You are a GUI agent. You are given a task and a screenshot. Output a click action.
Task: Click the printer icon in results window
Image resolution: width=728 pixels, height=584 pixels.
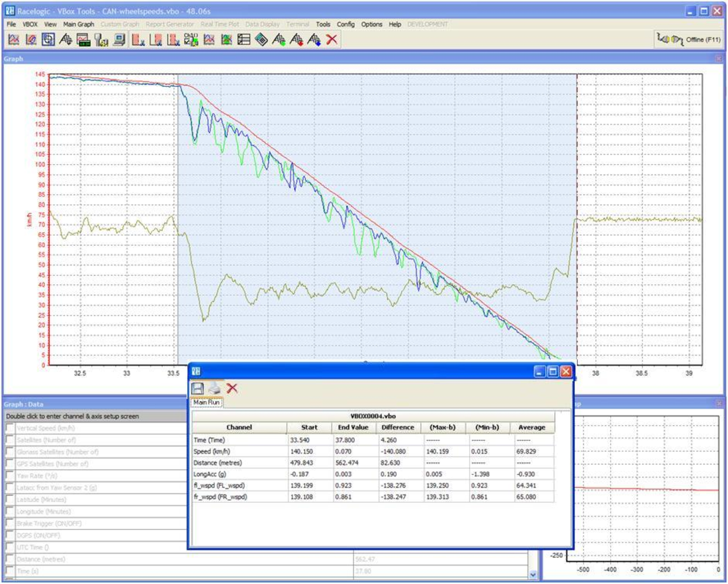pos(214,389)
